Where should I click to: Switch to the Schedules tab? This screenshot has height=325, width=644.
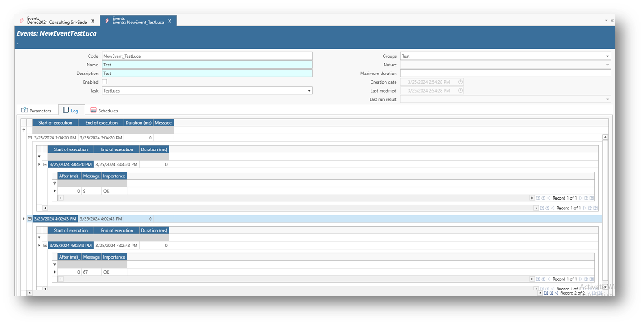108,111
